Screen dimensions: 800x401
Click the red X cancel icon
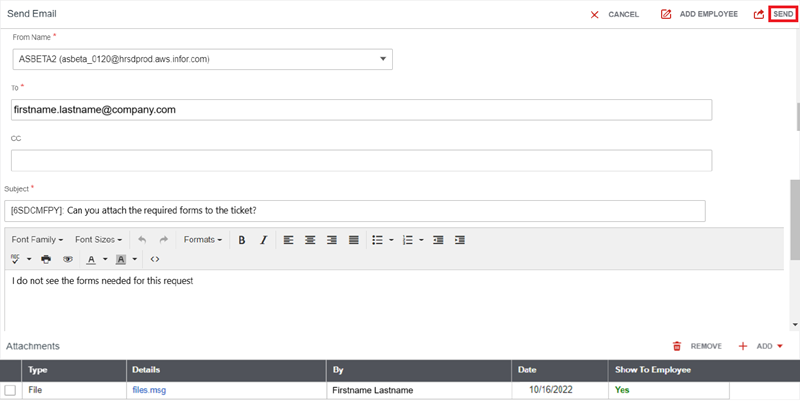coord(594,15)
